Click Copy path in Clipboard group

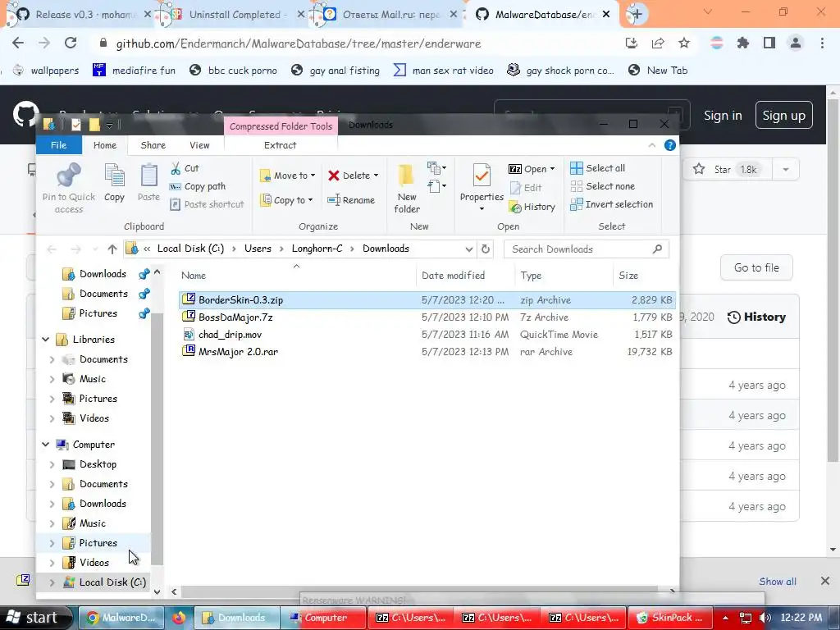tap(197, 186)
